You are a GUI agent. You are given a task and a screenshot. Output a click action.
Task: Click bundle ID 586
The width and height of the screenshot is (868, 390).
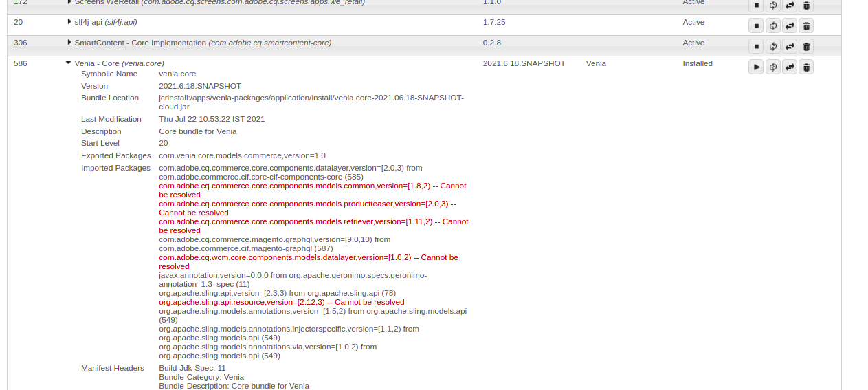pyautogui.click(x=21, y=63)
